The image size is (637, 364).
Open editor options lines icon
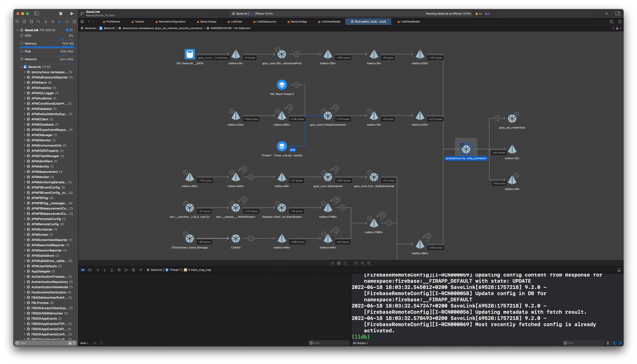(x=612, y=22)
